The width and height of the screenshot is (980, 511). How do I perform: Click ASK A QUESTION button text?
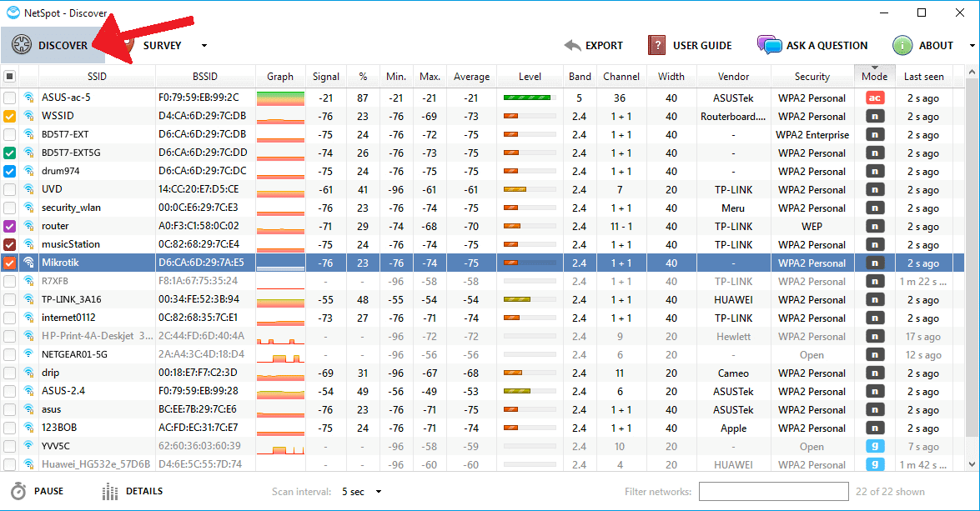coord(827,46)
